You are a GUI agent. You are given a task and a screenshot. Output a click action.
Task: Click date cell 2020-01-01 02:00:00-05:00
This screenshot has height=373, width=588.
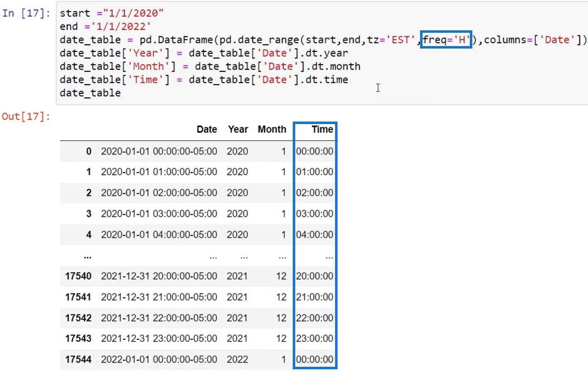tap(159, 193)
